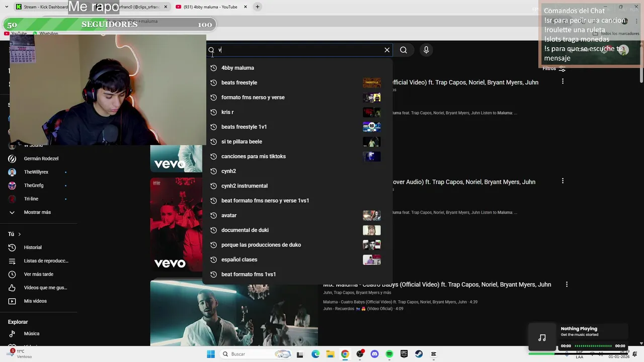Screen dimensions: 644x362
Task: Open YouTube bookmark in bookmarks bar
Action: (x=15, y=33)
